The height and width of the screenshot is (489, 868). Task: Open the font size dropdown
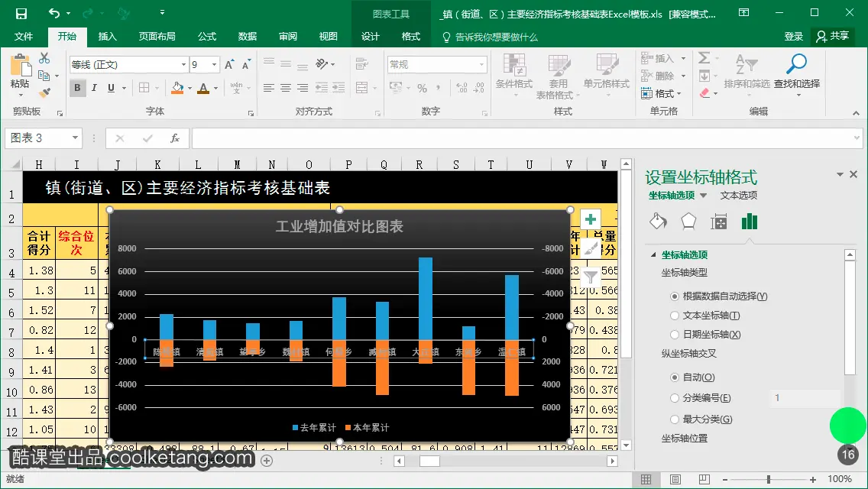coord(214,65)
